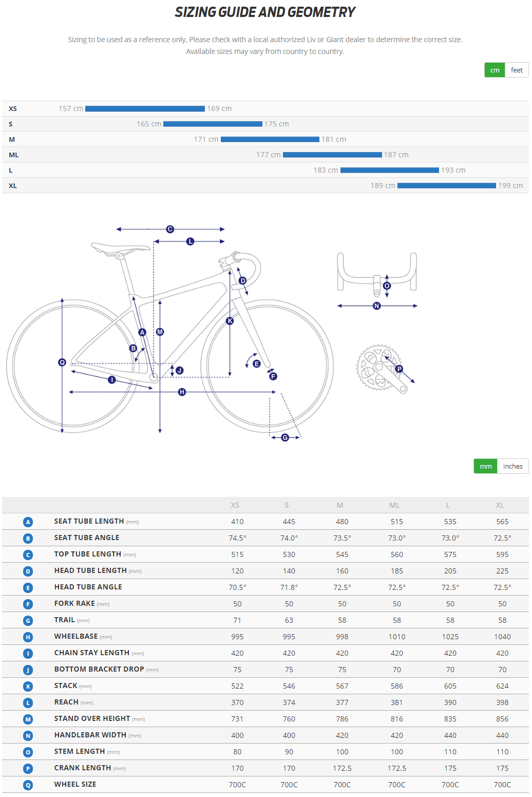
Task: Select the G badge in the Trail row
Action: click(x=28, y=620)
